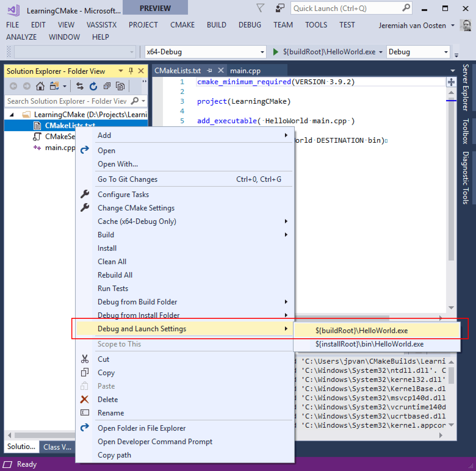The width and height of the screenshot is (476, 471).
Task: Select Debug and Launch Settings menu entry
Action: pos(185,329)
